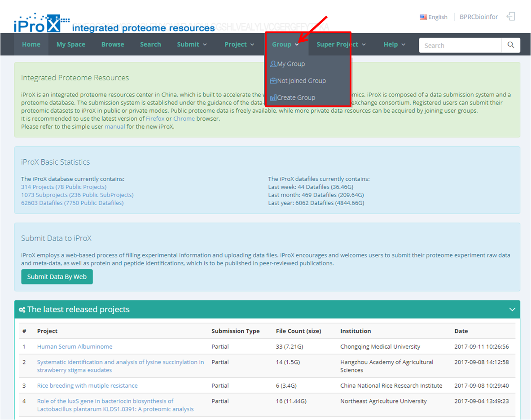Open 314 Projects statistics link

64,187
